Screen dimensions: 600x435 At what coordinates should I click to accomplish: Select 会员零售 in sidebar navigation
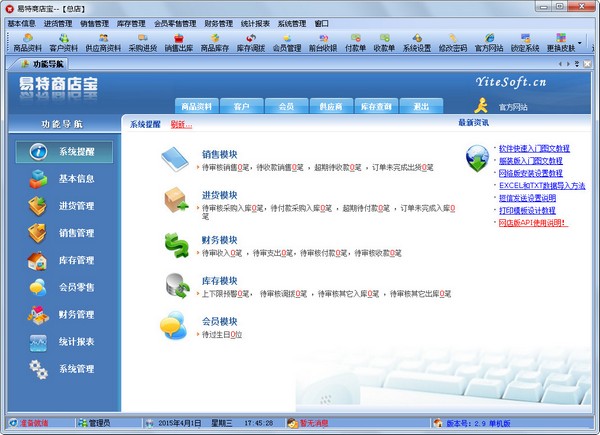tap(64, 287)
